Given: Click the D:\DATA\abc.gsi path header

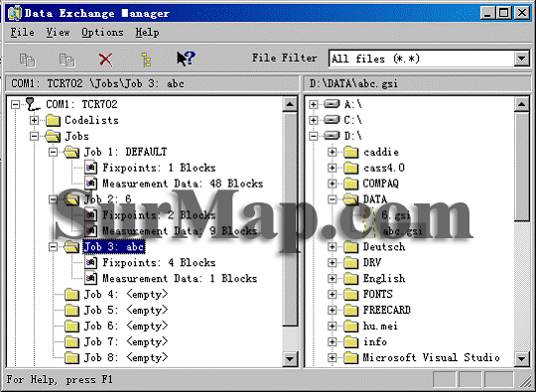Looking at the screenshot, I should coord(417,83).
